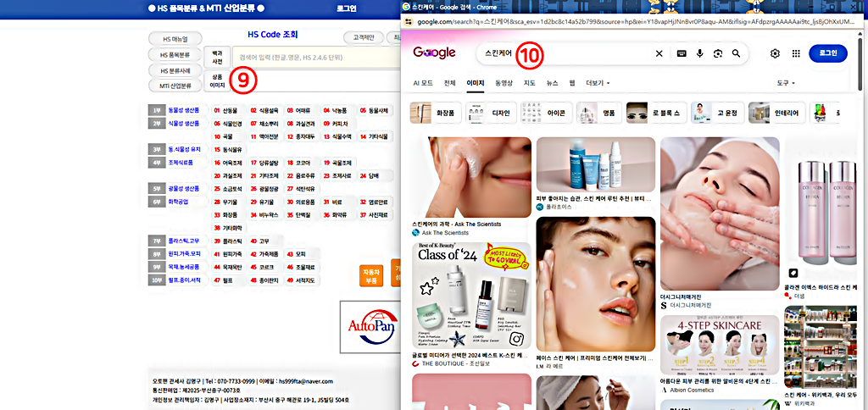Click the 위키백과 source favicon
This screenshot has height=410, width=868.
coord(788,404)
